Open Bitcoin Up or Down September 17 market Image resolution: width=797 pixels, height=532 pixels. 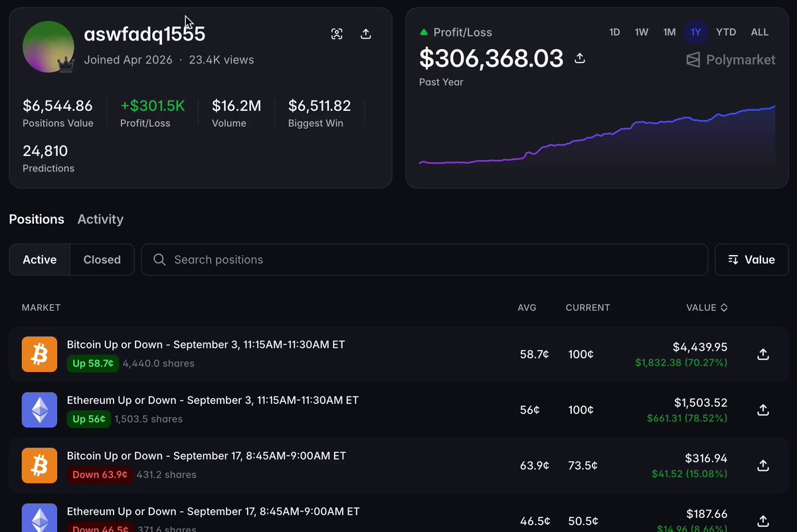pyautogui.click(x=207, y=456)
